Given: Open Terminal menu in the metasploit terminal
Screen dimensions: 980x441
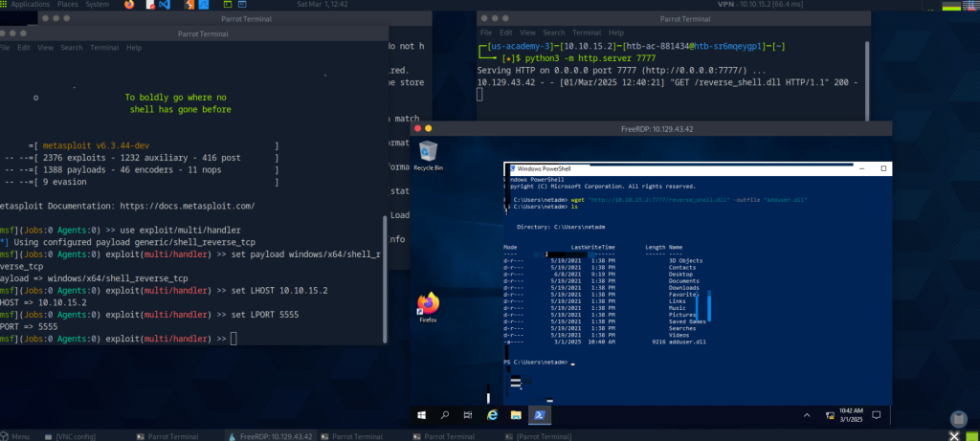Looking at the screenshot, I should coord(104,48).
